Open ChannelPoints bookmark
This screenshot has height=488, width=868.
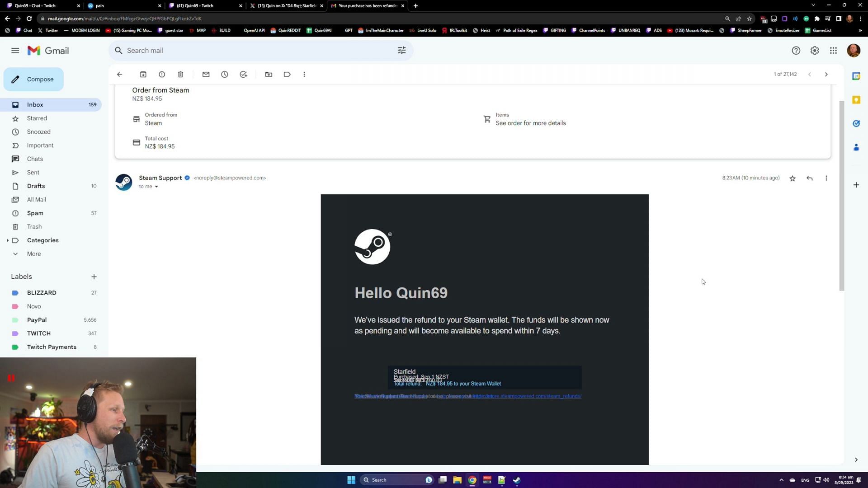pyautogui.click(x=588, y=31)
